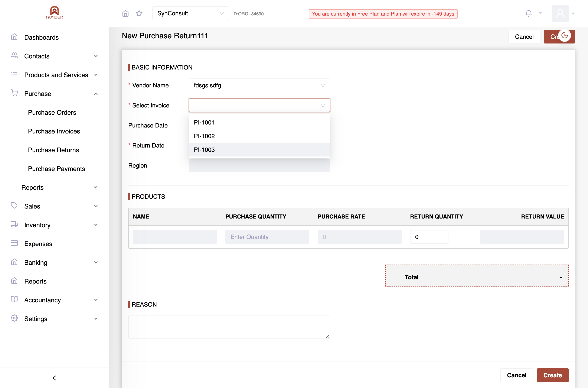Select the Products and Services list icon
Screen dimensions: 588x388
[14, 74]
